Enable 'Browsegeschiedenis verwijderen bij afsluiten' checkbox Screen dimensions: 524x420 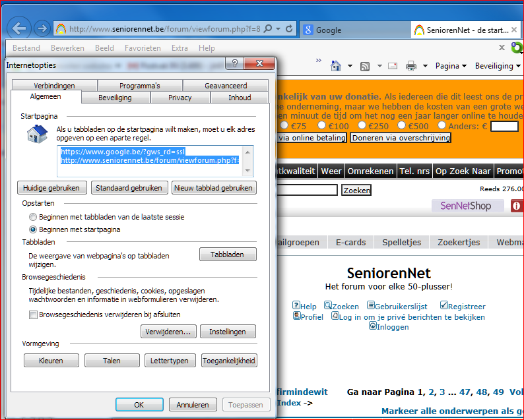(x=33, y=315)
